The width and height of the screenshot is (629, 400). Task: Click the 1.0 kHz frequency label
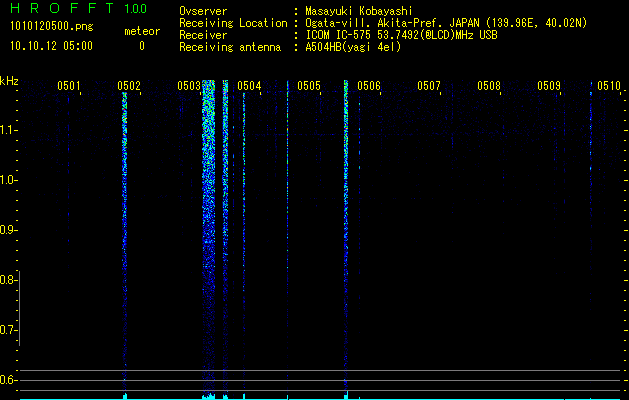click(x=7, y=180)
